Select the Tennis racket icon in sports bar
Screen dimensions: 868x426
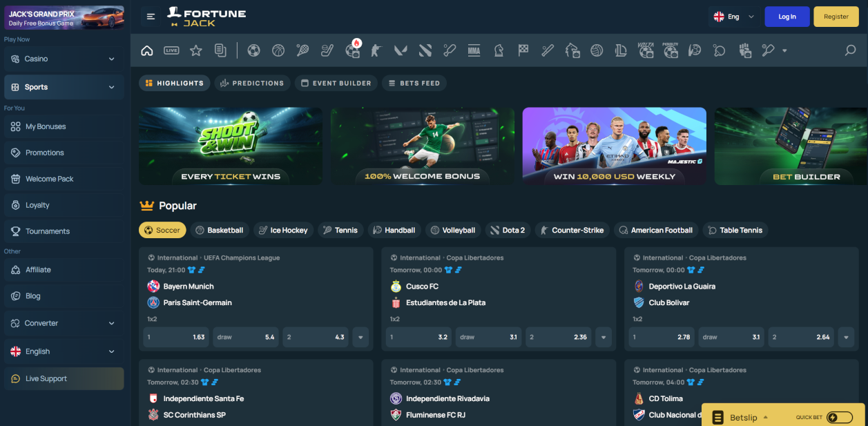click(x=302, y=50)
